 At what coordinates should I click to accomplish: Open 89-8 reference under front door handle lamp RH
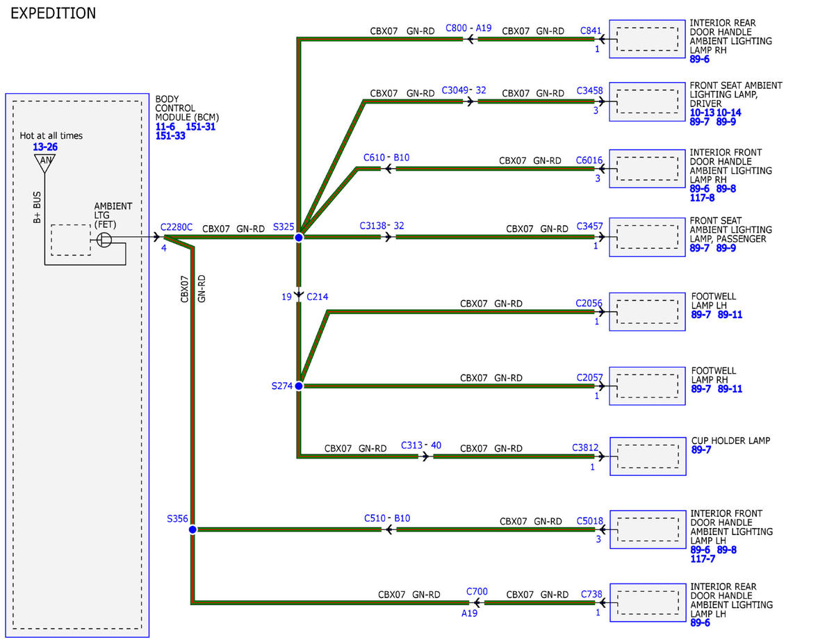click(x=726, y=188)
